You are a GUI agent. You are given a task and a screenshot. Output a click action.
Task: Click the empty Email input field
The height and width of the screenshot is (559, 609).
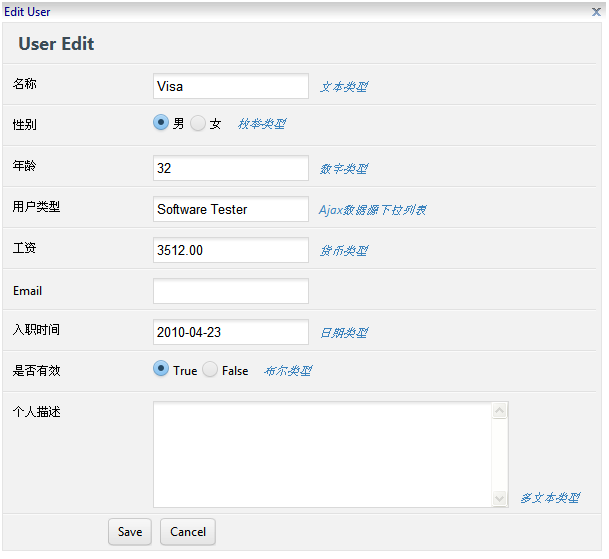(231, 291)
